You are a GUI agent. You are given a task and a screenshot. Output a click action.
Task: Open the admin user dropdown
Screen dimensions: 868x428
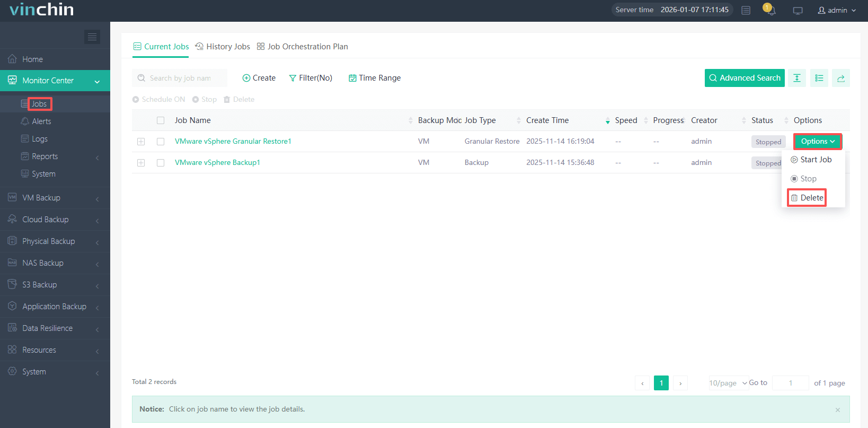coord(837,11)
